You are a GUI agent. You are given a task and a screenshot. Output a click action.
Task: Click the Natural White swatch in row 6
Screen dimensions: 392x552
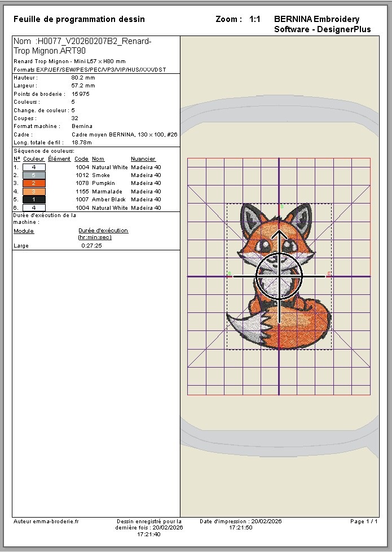click(x=34, y=207)
